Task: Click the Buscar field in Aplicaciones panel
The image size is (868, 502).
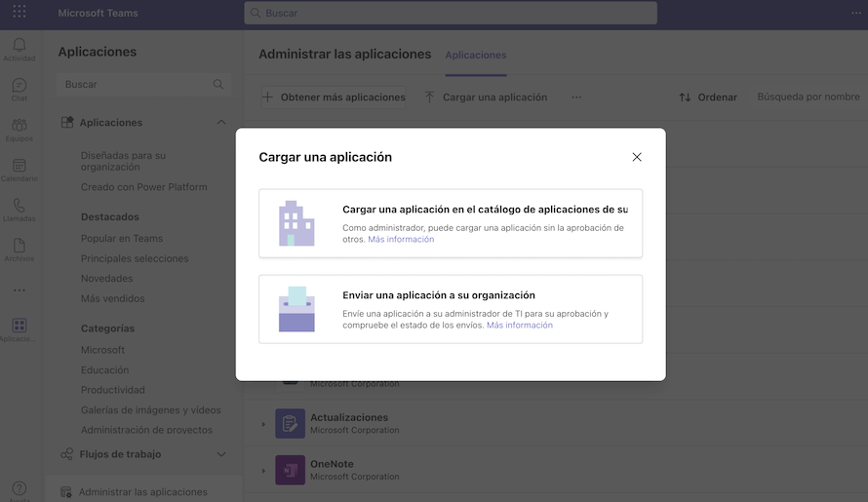Action: pos(143,84)
